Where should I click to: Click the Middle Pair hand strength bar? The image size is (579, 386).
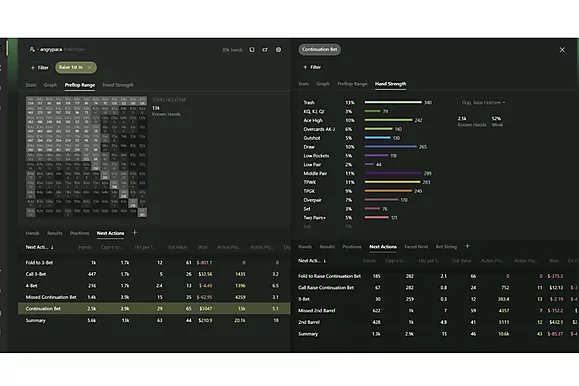393,173
